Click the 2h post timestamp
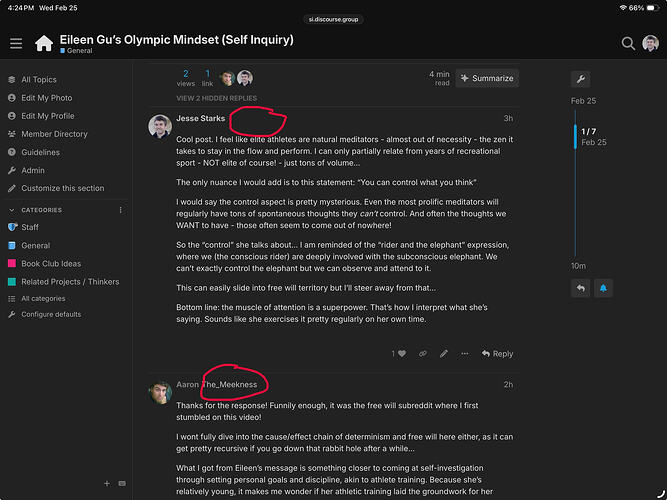Screen dimensions: 667x500 pyautogui.click(x=508, y=385)
